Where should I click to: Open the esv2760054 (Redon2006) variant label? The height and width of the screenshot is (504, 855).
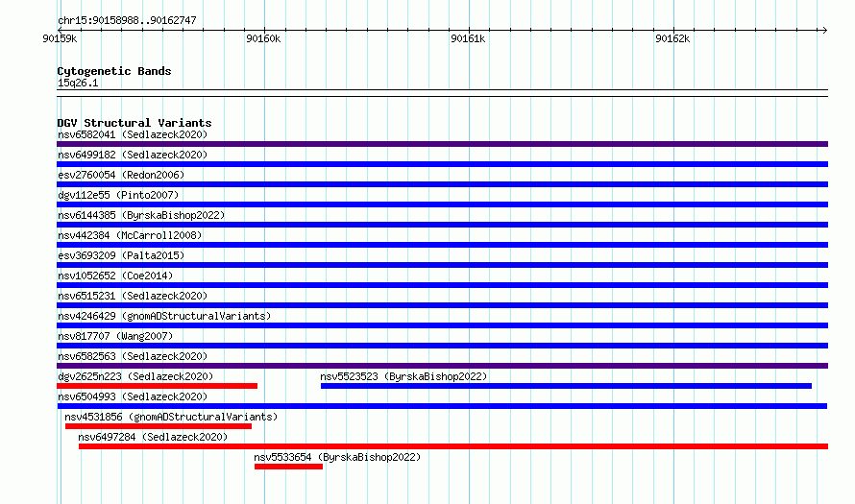tap(121, 175)
